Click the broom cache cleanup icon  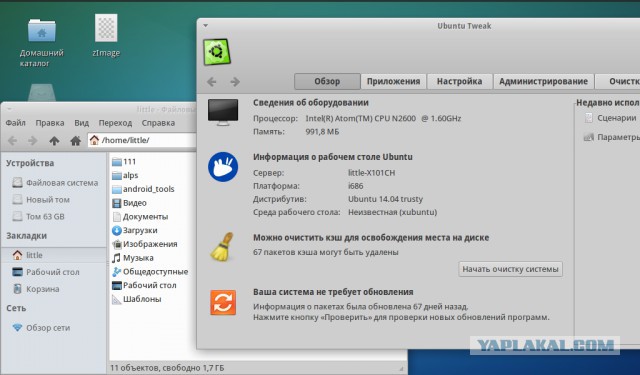(x=222, y=246)
